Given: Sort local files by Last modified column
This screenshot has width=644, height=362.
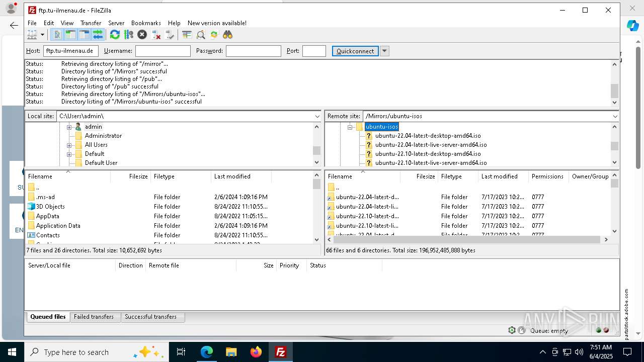Looking at the screenshot, I should coord(241,176).
